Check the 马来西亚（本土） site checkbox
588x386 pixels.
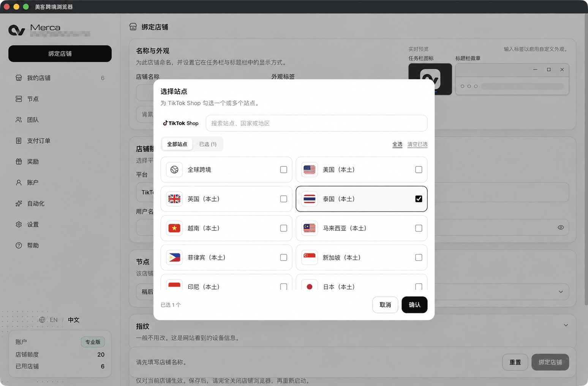[419, 228]
